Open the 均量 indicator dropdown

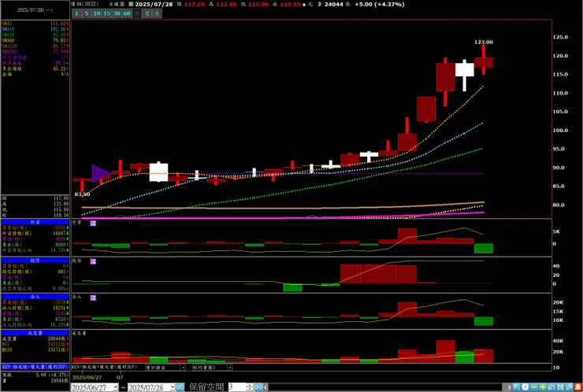pyautogui.click(x=230, y=368)
